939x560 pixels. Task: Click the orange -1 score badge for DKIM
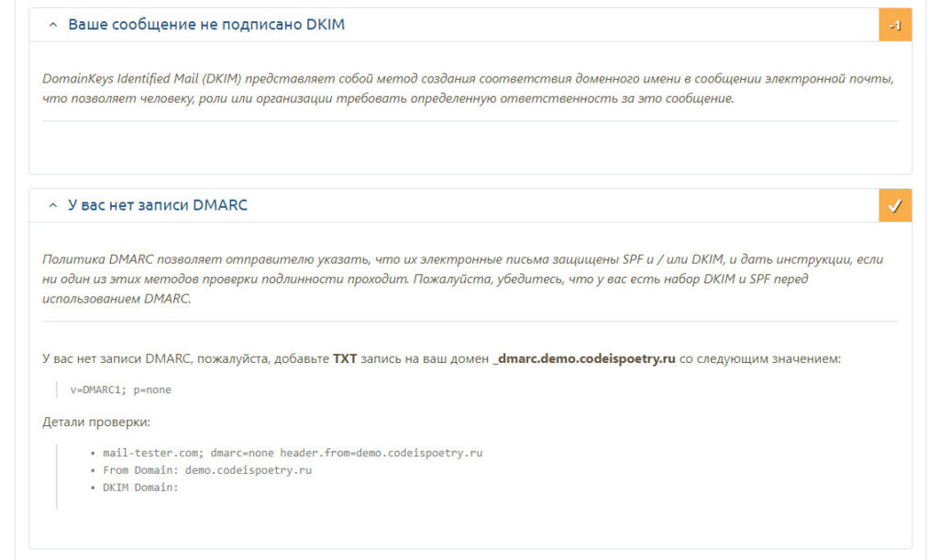click(895, 25)
